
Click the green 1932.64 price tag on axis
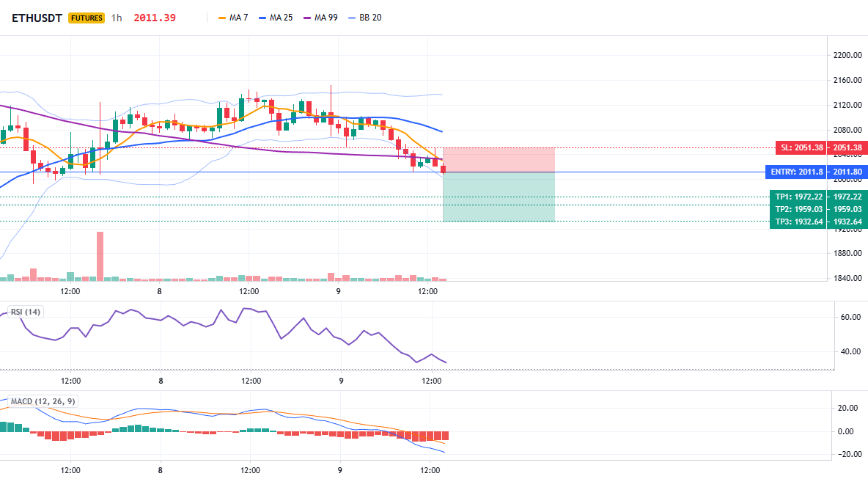click(x=847, y=222)
